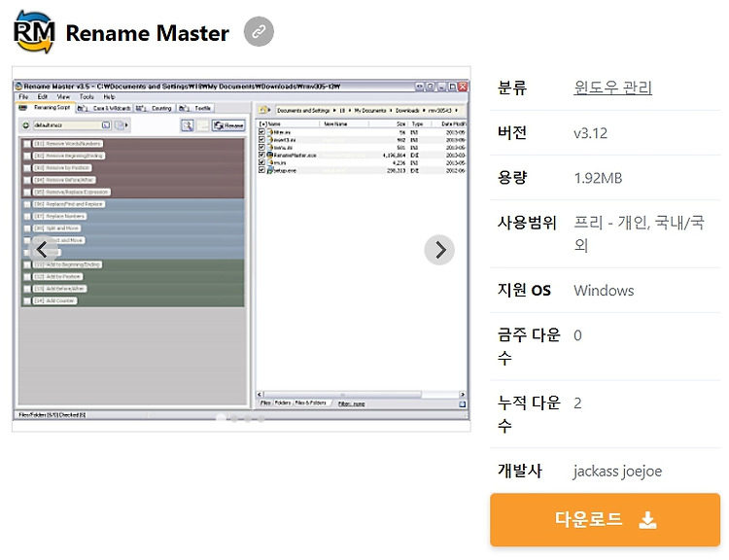Click the Help menu in the app screenshot
The height and width of the screenshot is (560, 729).
pyautogui.click(x=109, y=97)
